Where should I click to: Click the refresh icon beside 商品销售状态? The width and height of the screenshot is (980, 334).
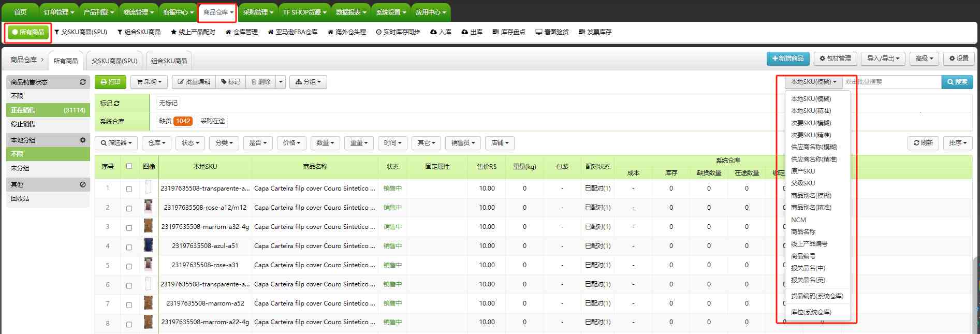pyautogui.click(x=82, y=82)
